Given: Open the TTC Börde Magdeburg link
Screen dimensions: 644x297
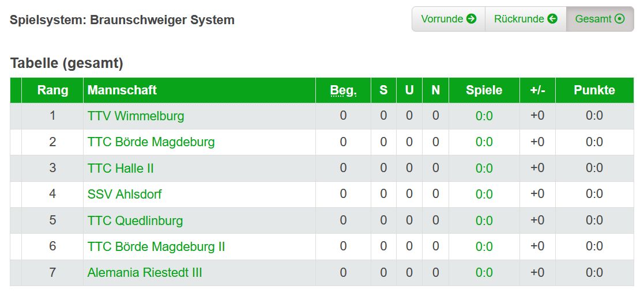Looking at the screenshot, I should click(151, 142).
